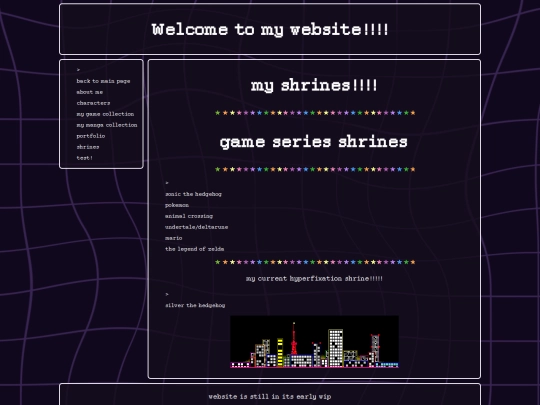Open the 'silver the hedgehog' shrine
The height and width of the screenshot is (405, 540).
(195, 305)
